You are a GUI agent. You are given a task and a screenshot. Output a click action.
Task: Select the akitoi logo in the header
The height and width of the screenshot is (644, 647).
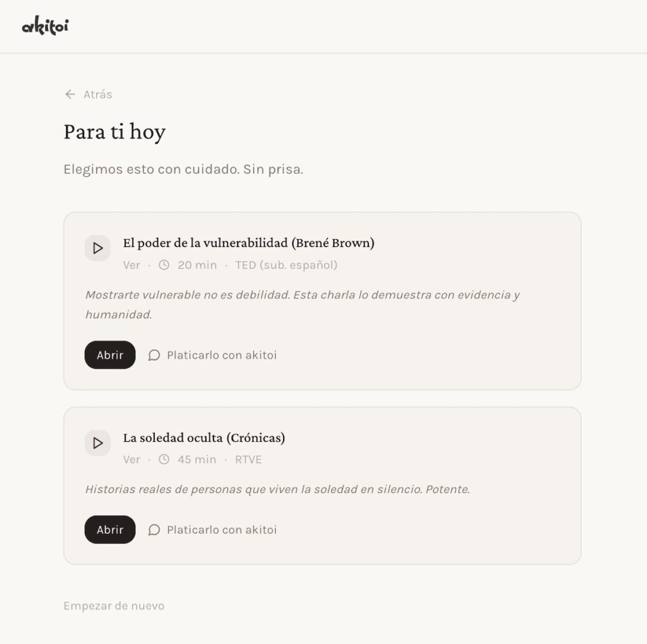45,26
